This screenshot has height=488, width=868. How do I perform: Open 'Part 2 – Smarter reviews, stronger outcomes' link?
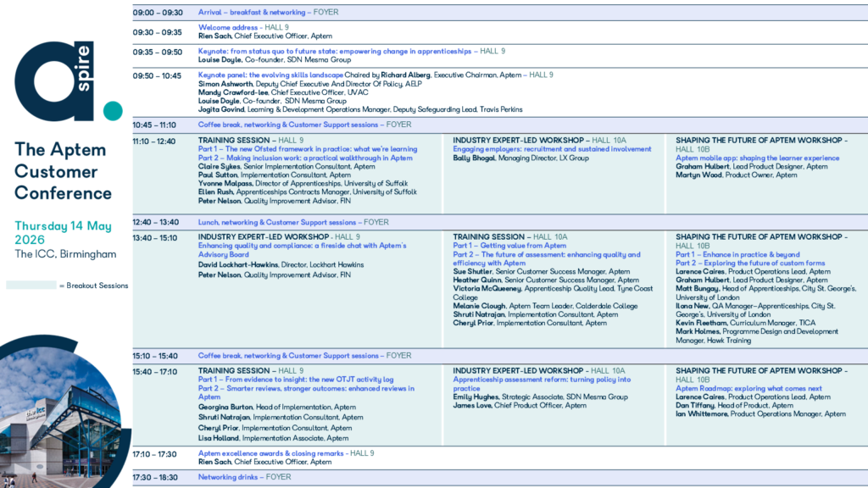pyautogui.click(x=306, y=392)
